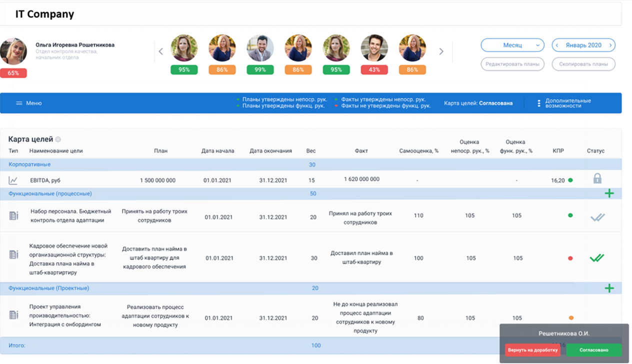The height and width of the screenshot is (364, 632).
Task: Click the green Согласовано button
Action: (x=594, y=350)
